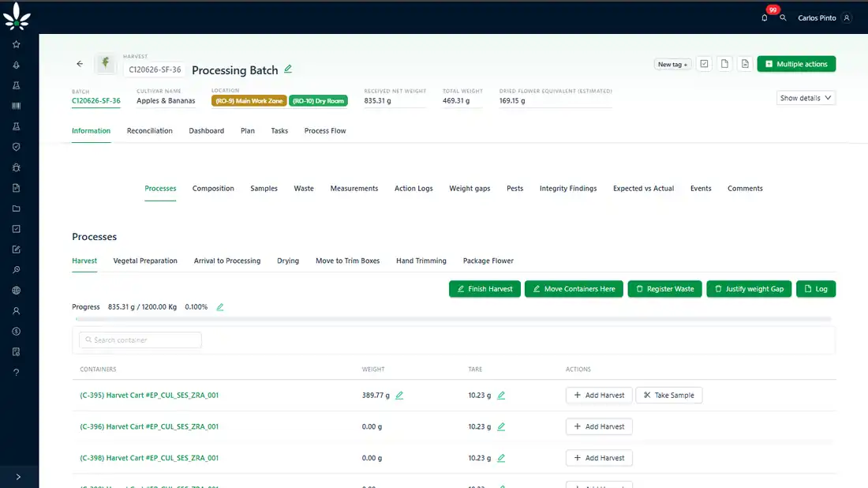Click the New tag + button
The image size is (868, 488).
pos(672,64)
